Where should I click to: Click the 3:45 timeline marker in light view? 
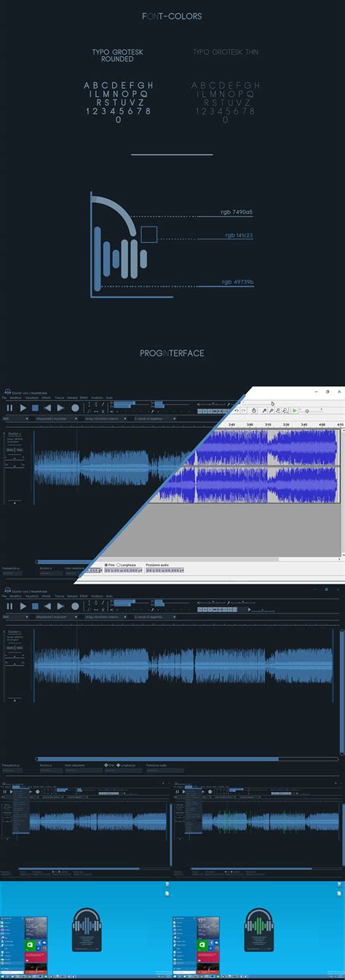pos(304,424)
